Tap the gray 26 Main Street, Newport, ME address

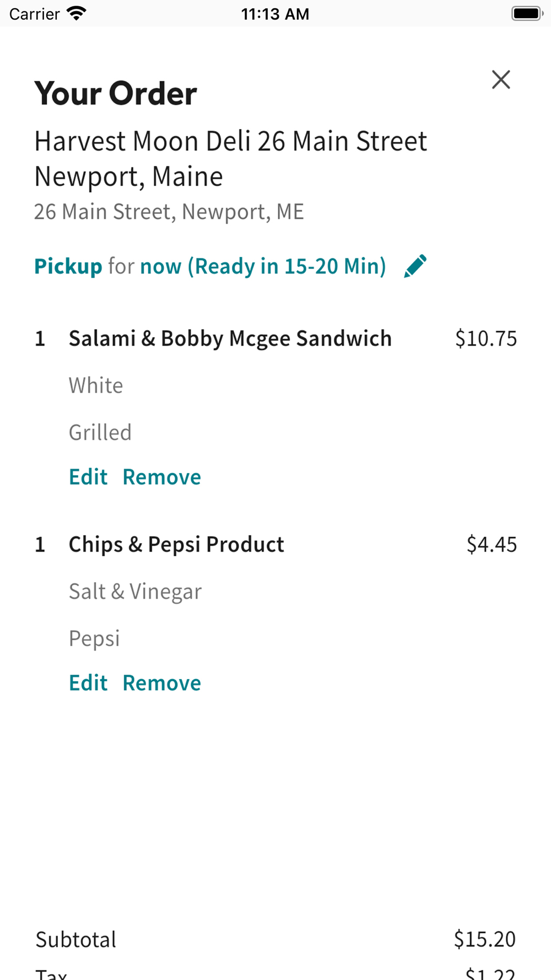click(x=169, y=212)
